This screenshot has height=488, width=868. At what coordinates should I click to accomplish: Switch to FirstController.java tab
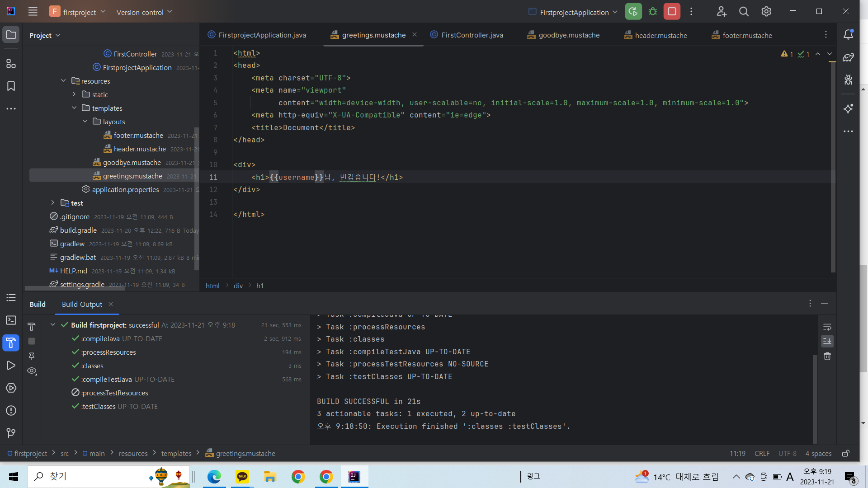coord(472,35)
